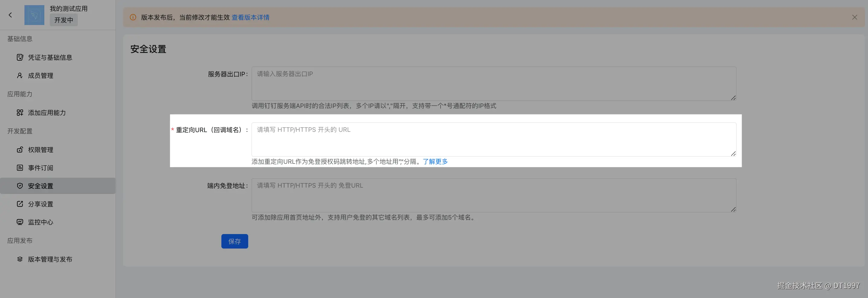Click the 基础信息 section heading
This screenshot has width=868, height=298.
point(20,39)
